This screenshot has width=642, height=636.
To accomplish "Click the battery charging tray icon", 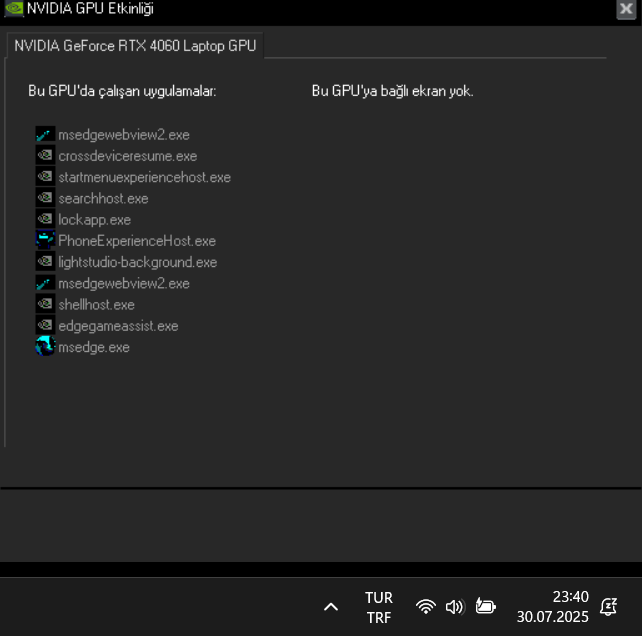I will 486,606.
